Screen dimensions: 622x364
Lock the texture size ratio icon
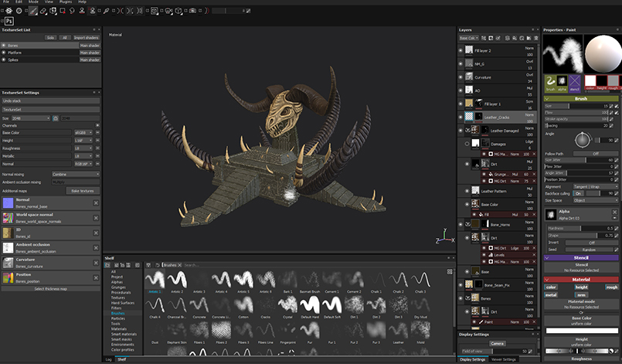click(x=56, y=118)
